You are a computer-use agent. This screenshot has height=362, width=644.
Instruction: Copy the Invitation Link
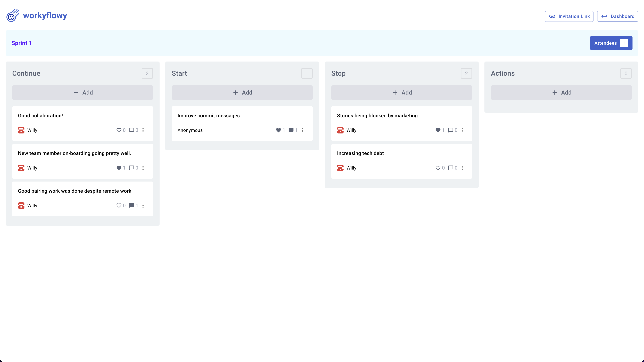tap(569, 16)
